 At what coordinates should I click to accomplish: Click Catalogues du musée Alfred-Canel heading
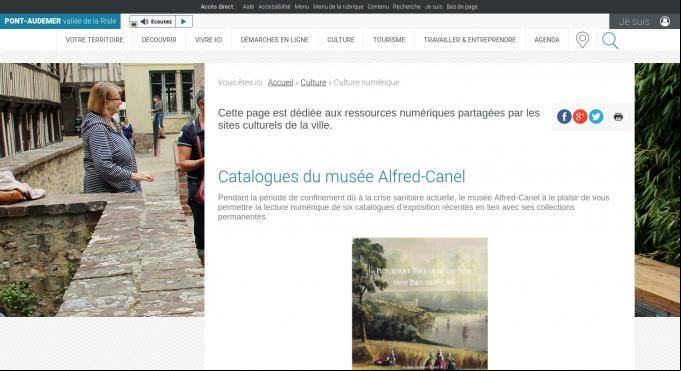point(341,176)
